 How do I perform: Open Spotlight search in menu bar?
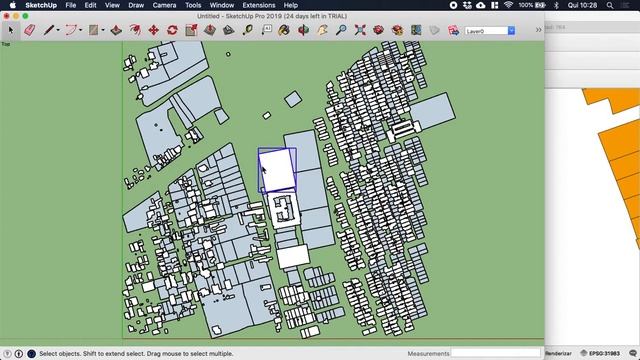[x=609, y=5]
